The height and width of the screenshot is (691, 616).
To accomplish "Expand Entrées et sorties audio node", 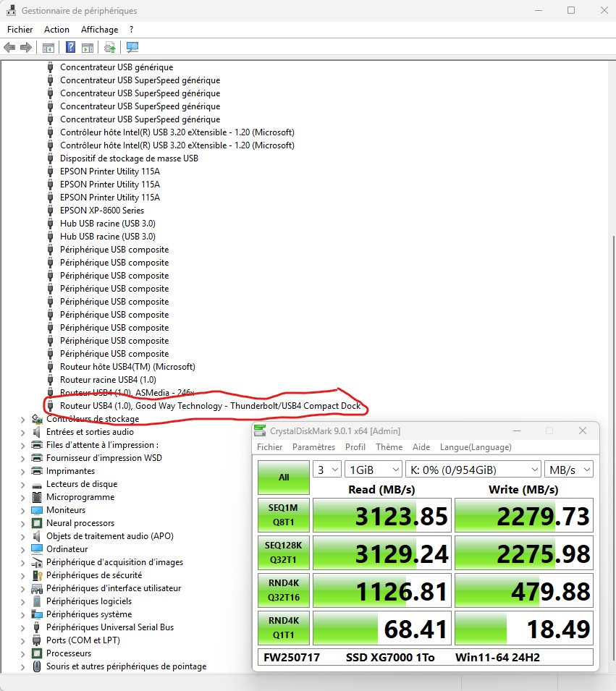I will (x=23, y=432).
